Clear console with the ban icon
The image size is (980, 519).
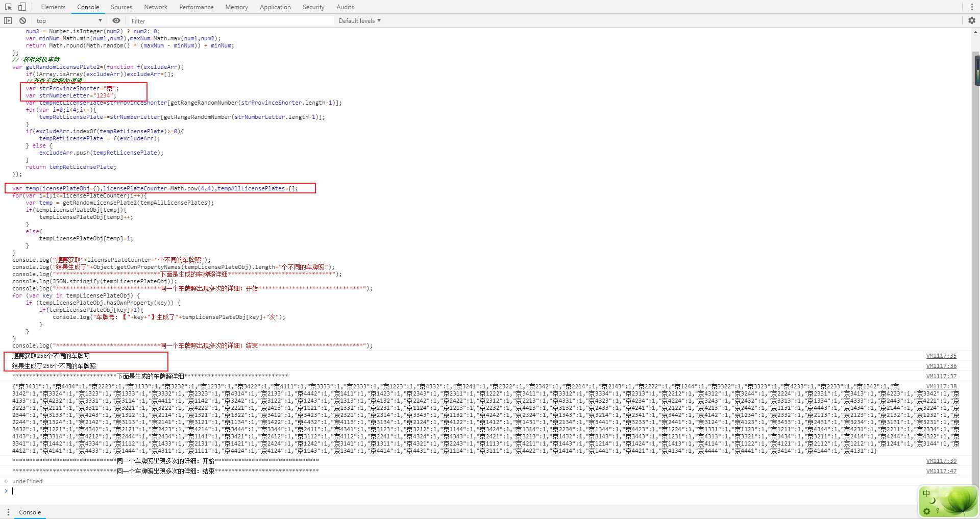22,21
